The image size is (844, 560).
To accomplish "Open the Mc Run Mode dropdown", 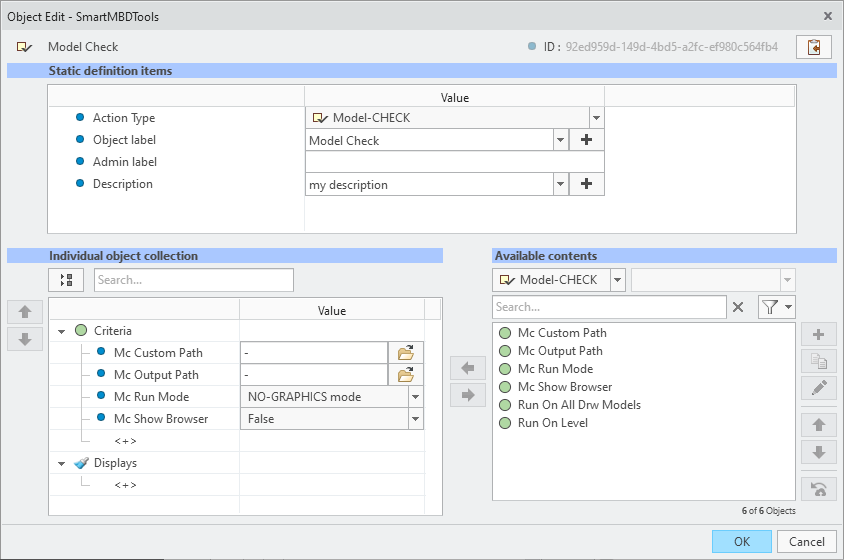I will (416, 397).
